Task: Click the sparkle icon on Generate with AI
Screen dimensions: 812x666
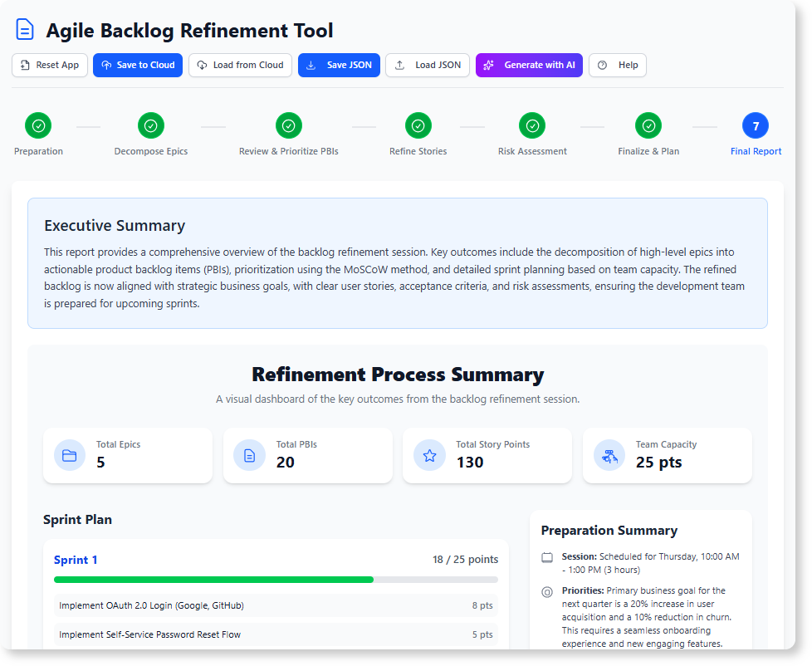Action: [x=491, y=65]
